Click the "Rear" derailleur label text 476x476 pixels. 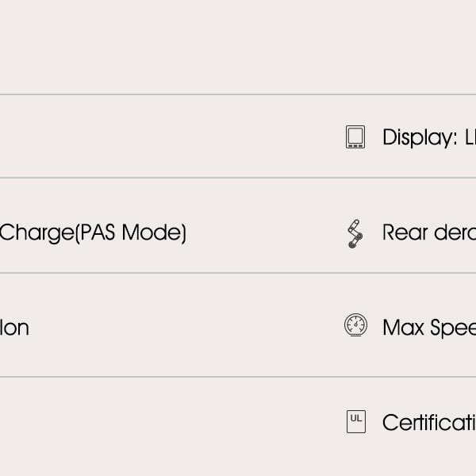[x=405, y=232]
